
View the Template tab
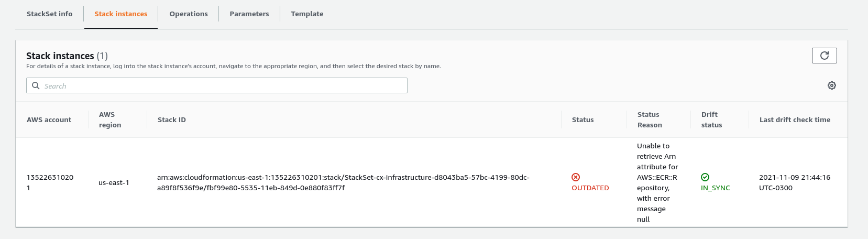tap(307, 14)
